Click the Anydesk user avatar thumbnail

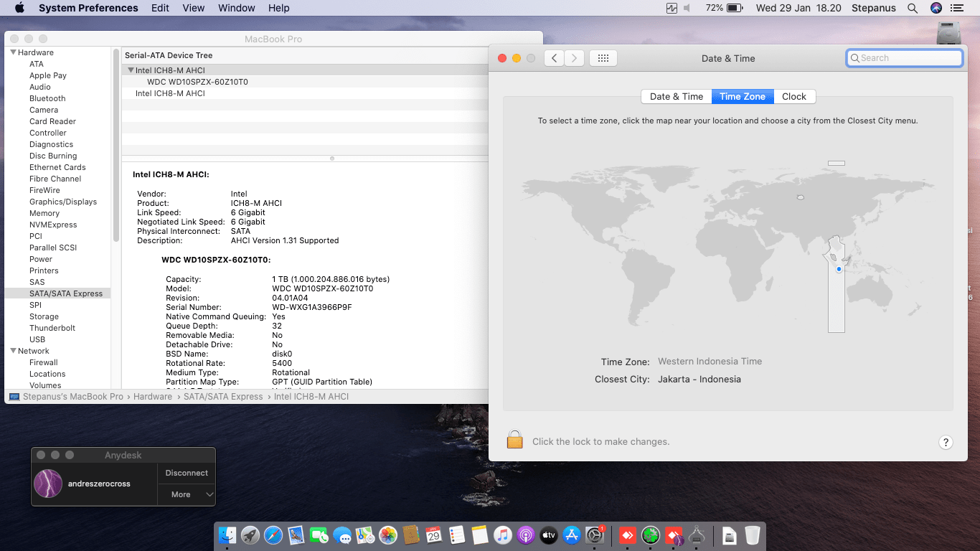tap(48, 484)
